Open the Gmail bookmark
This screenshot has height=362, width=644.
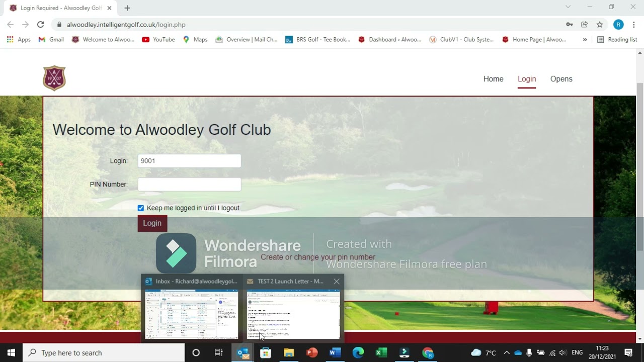[51, 39]
